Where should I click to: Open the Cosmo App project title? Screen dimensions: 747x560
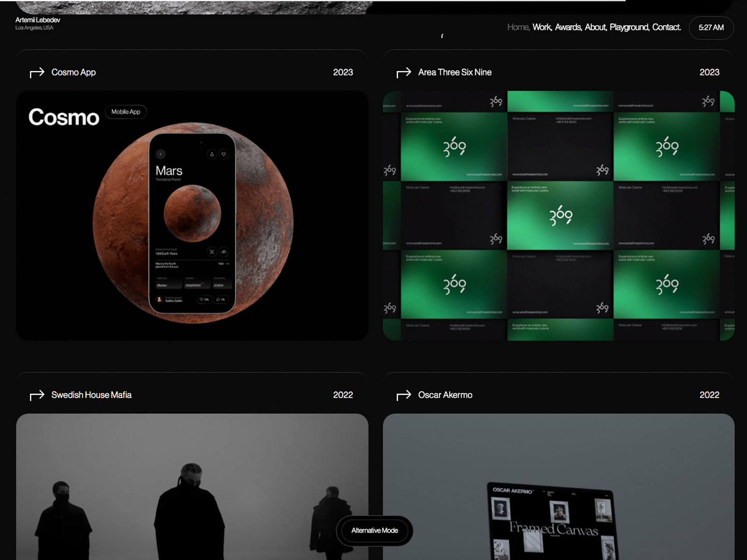(73, 72)
